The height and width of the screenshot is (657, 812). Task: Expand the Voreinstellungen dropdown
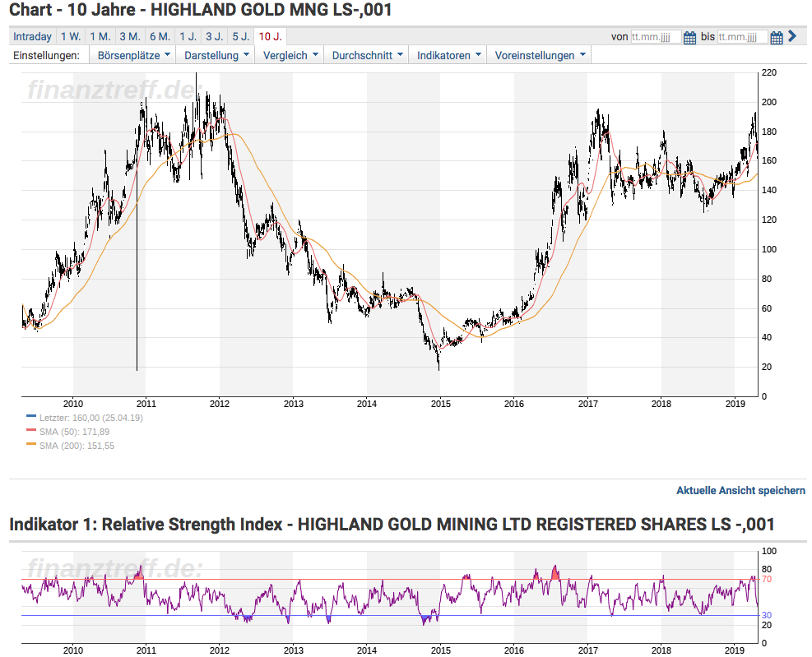540,55
